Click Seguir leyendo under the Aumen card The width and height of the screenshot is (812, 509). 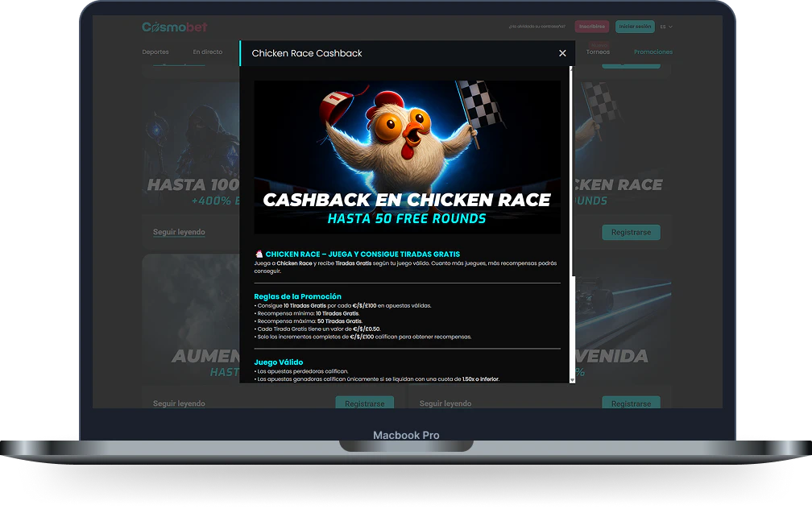pos(179,403)
